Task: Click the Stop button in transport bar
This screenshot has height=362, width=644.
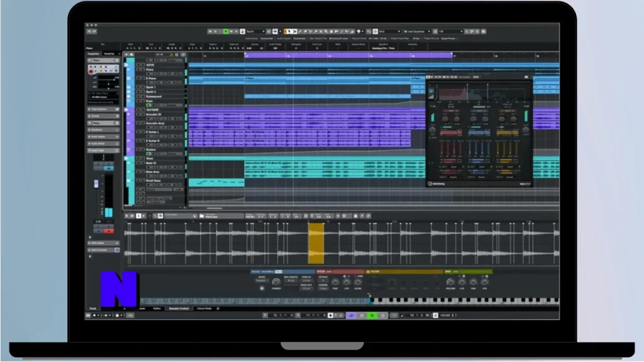Action: [362, 315]
